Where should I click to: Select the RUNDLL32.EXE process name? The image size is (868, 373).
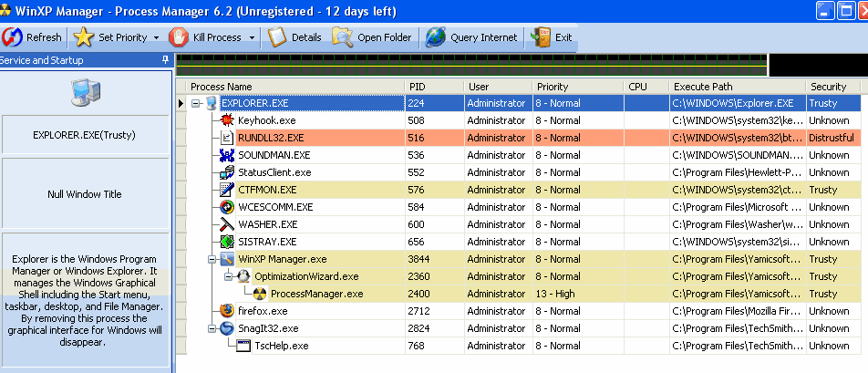click(271, 138)
